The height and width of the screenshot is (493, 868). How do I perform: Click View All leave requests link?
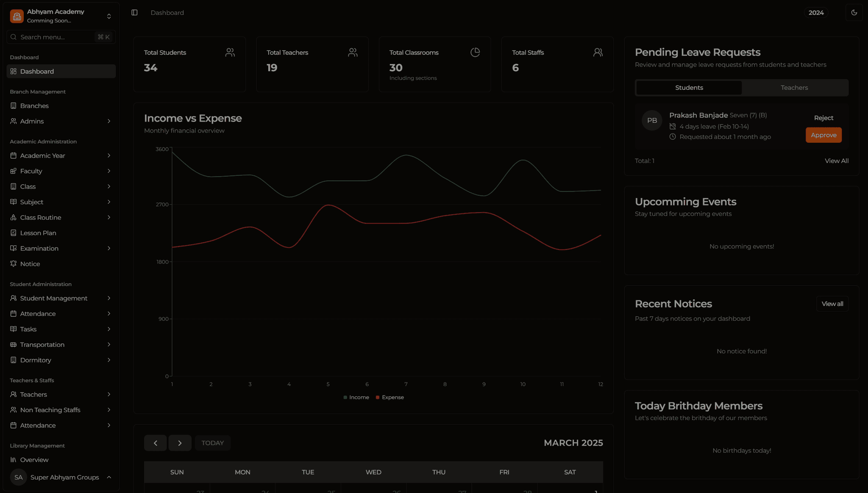pyautogui.click(x=836, y=161)
